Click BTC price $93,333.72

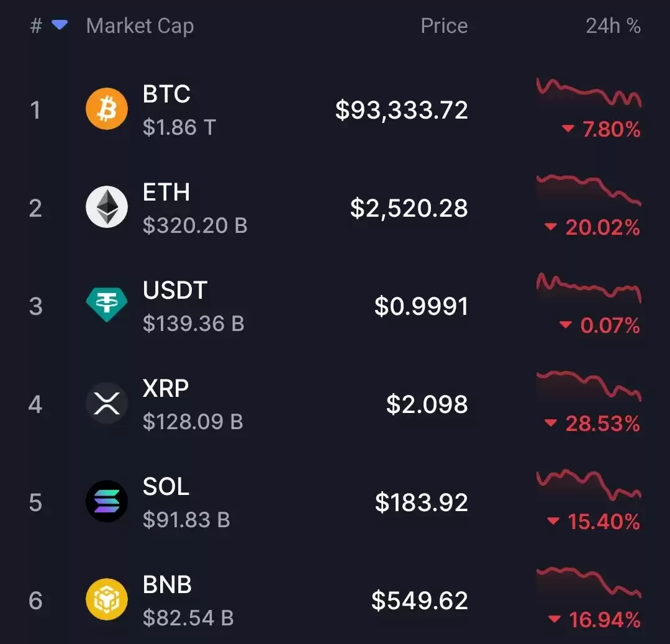coord(402,111)
